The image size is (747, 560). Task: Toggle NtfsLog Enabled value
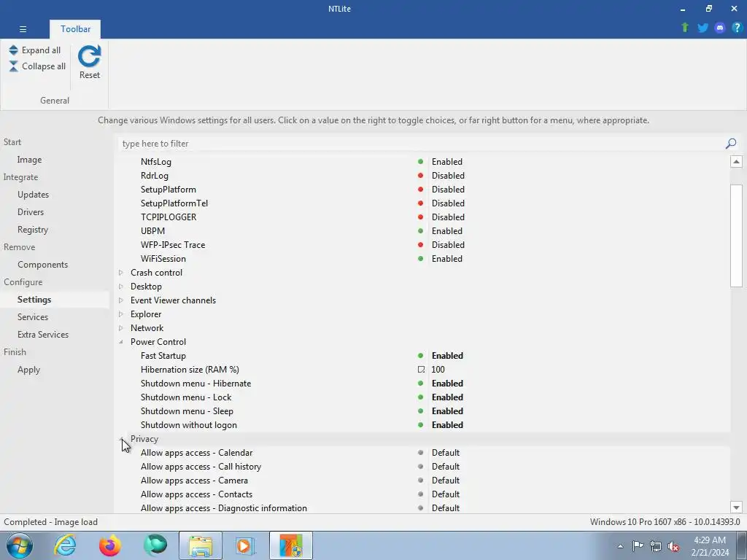(x=447, y=162)
